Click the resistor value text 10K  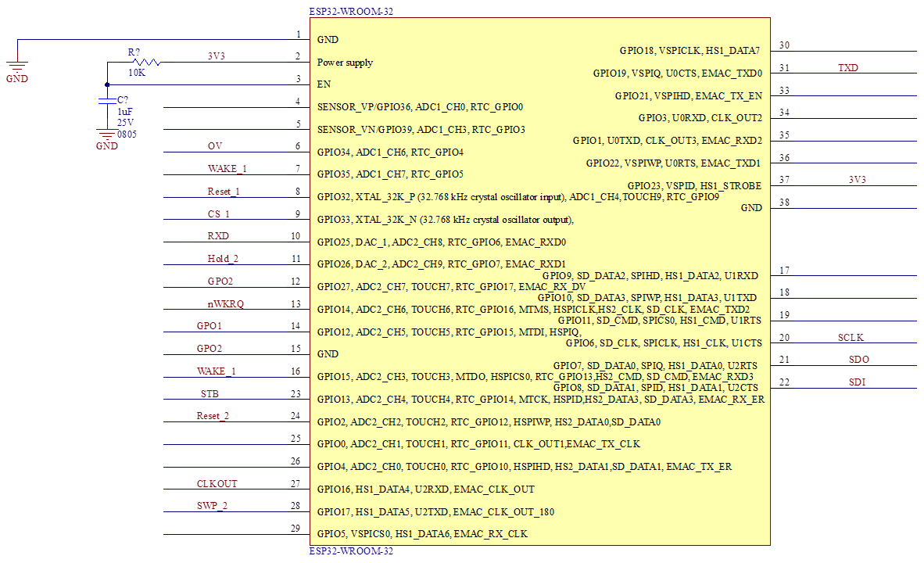point(137,73)
